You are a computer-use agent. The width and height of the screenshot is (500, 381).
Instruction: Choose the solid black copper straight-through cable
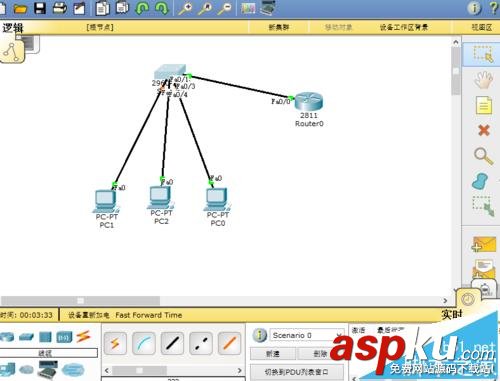point(172,343)
